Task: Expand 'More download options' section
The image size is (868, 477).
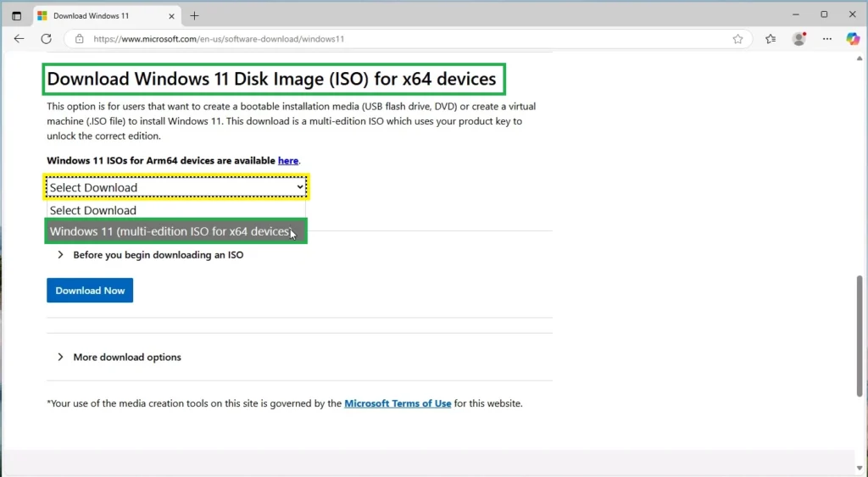Action: coord(120,358)
